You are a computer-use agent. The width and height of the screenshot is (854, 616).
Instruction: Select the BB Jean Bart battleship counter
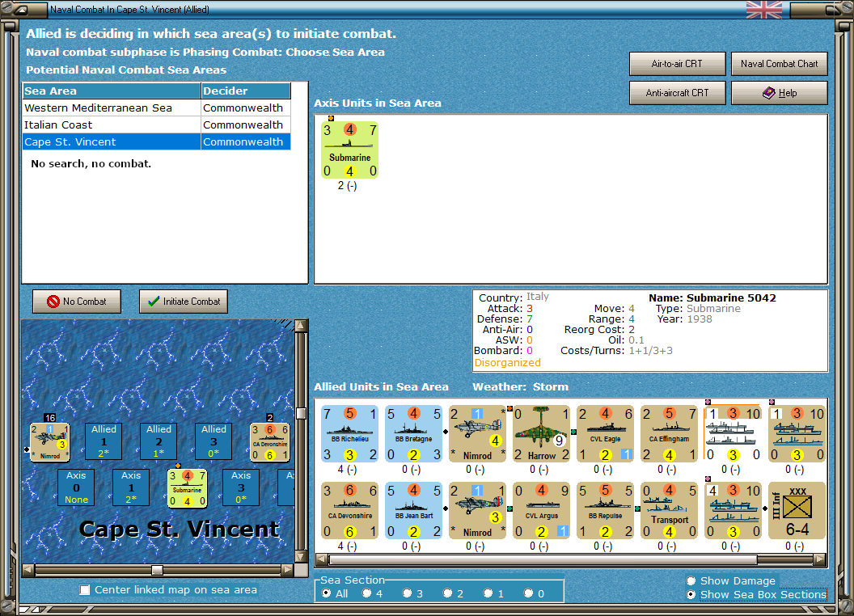coord(413,510)
